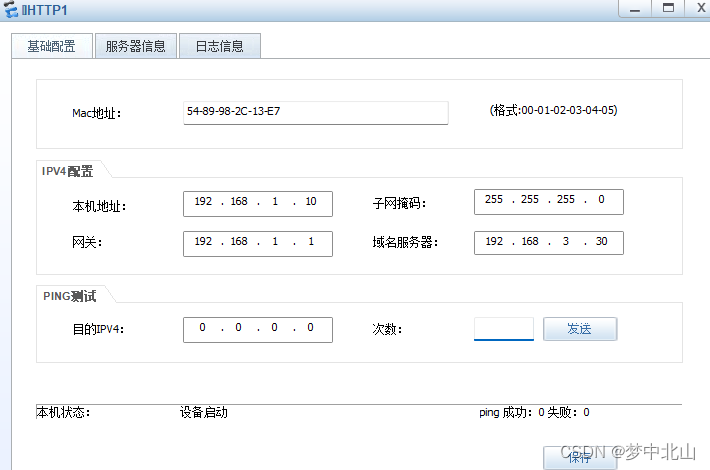Click the ping 成功 失败 counter text
Image resolution: width=710 pixels, height=470 pixels.
pos(534,412)
